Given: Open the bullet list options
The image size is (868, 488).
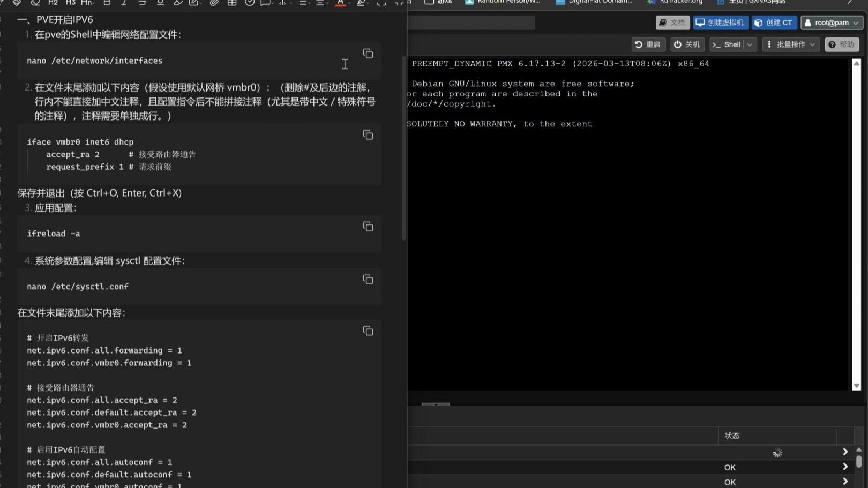Looking at the screenshot, I should (303, 3).
